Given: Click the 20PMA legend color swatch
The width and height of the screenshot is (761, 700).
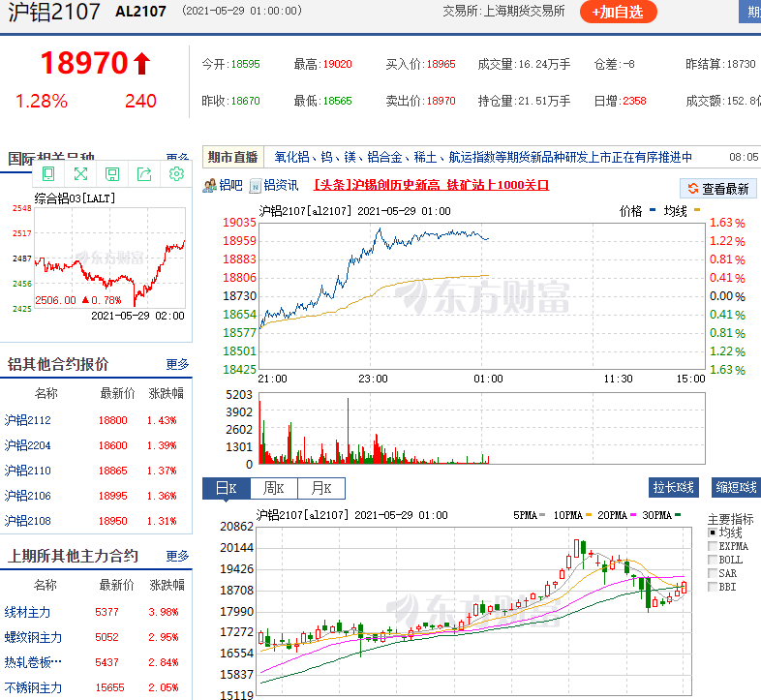Looking at the screenshot, I should click(x=633, y=515).
